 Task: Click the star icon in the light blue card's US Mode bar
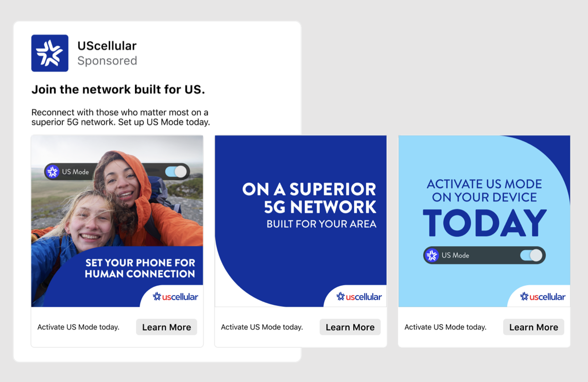click(x=432, y=255)
